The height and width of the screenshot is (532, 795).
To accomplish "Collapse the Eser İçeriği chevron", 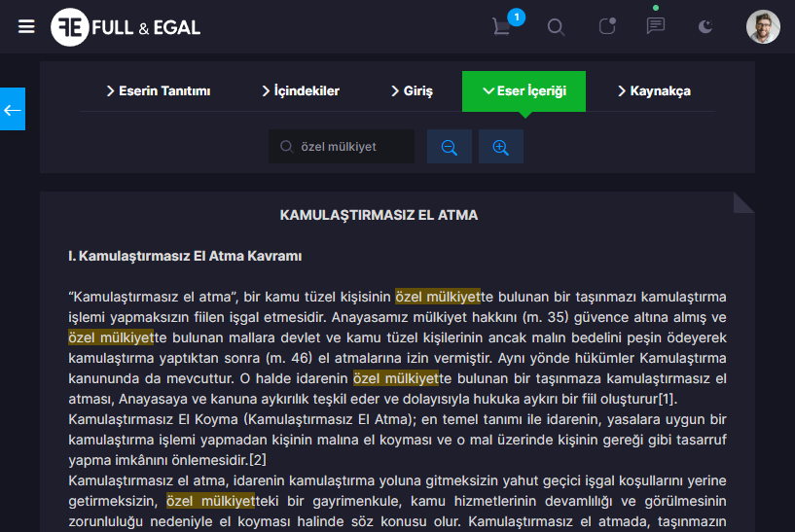I will click(x=488, y=91).
